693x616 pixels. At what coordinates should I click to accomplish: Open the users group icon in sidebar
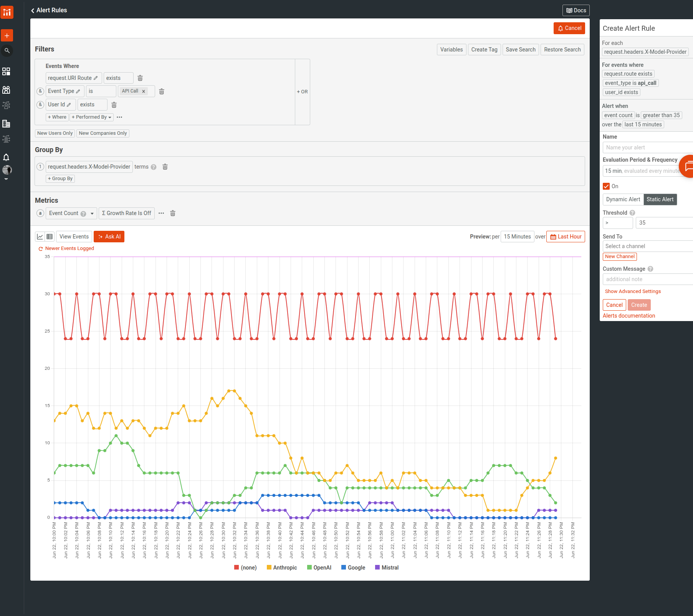coord(6,90)
